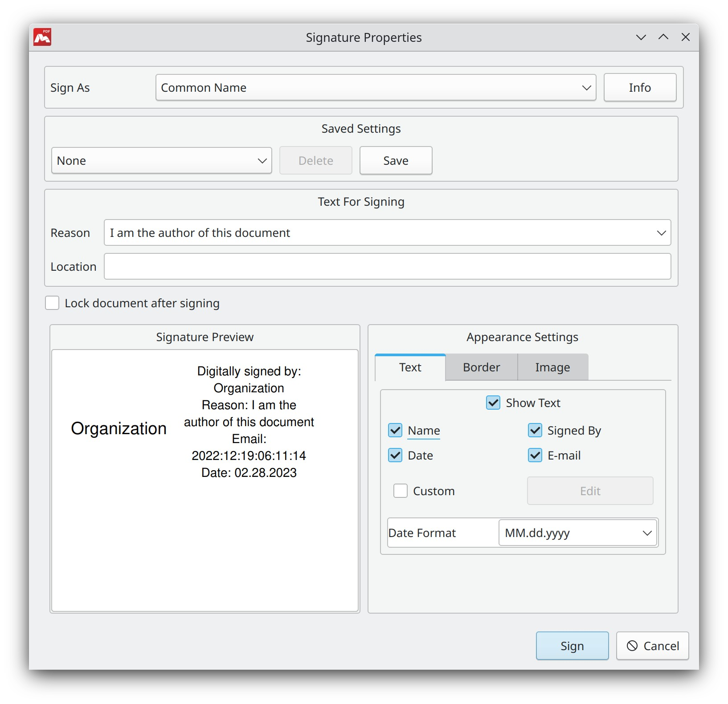Image resolution: width=728 pixels, height=704 pixels.
Task: Switch to the Border tab
Action: pyautogui.click(x=481, y=367)
